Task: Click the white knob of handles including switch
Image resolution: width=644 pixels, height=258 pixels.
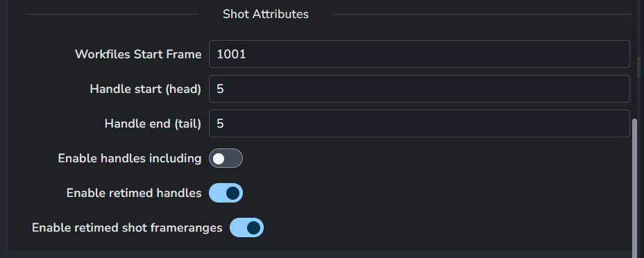Action: [x=219, y=159]
